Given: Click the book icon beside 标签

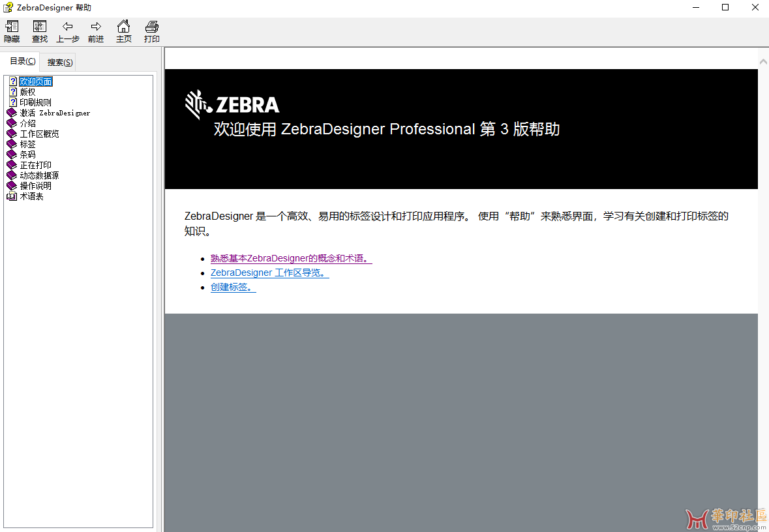Looking at the screenshot, I should 12,143.
